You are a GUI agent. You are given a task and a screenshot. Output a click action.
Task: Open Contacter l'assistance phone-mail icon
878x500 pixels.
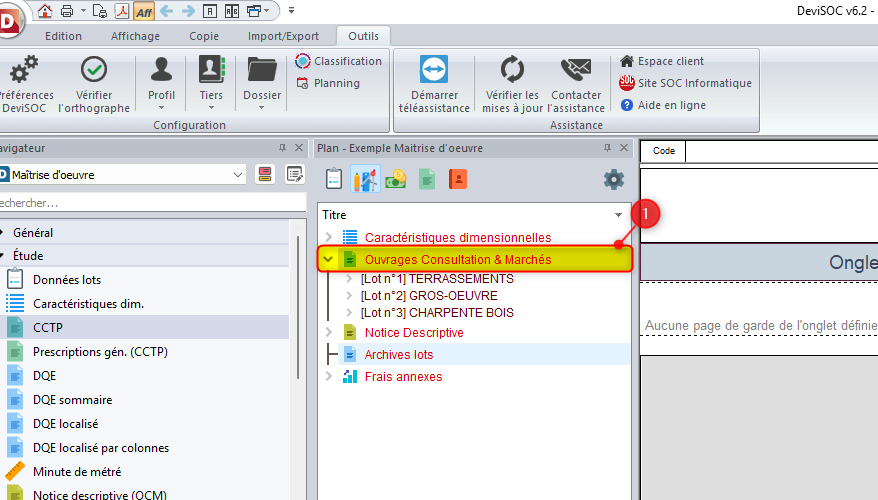pos(576,69)
